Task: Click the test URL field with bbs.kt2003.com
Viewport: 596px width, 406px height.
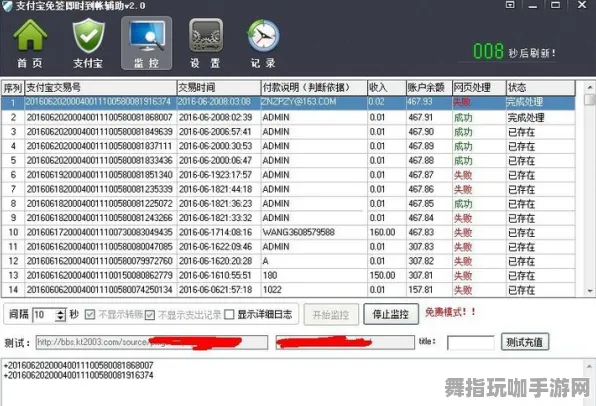Action: [x=152, y=342]
